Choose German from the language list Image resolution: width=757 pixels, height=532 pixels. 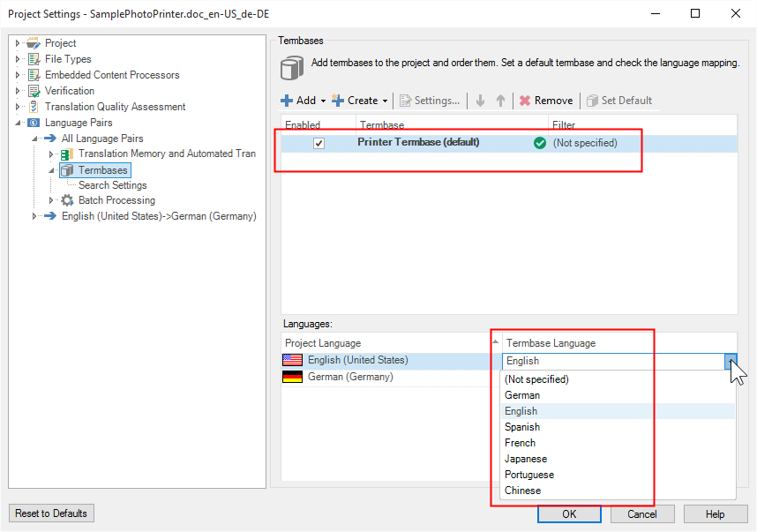click(x=522, y=395)
